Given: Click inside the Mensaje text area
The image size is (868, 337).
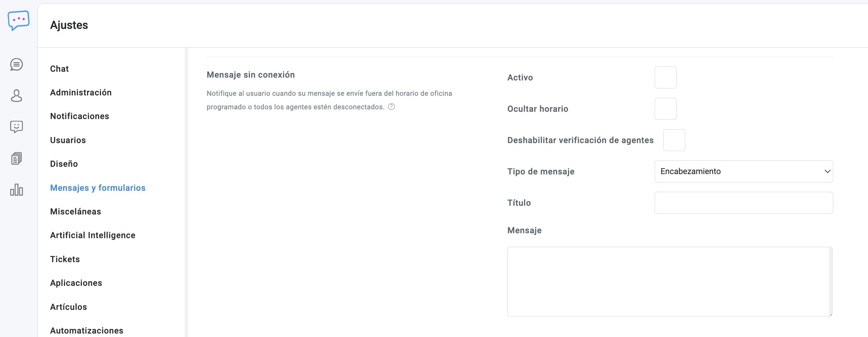Looking at the screenshot, I should [668, 281].
